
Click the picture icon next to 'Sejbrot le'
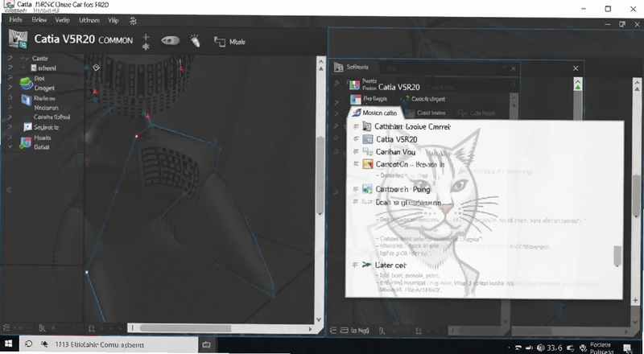27,127
